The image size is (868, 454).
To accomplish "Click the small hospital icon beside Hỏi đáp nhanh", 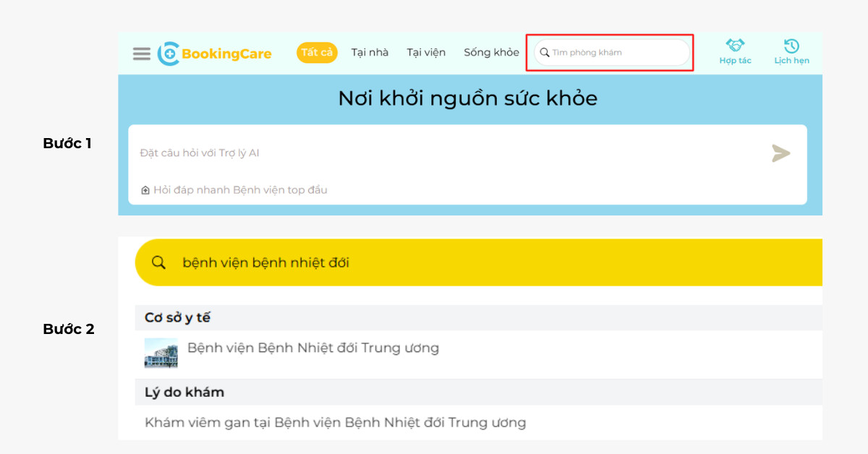I will point(145,190).
